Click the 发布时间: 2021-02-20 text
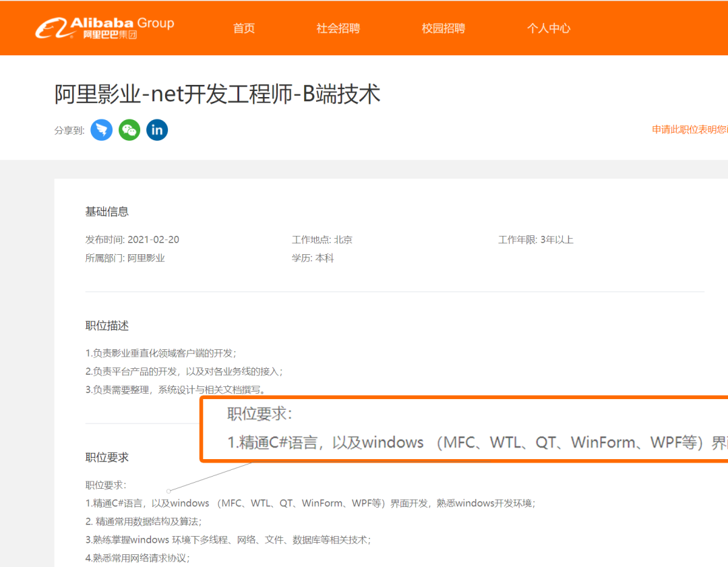Image resolution: width=728 pixels, height=567 pixels. (132, 239)
